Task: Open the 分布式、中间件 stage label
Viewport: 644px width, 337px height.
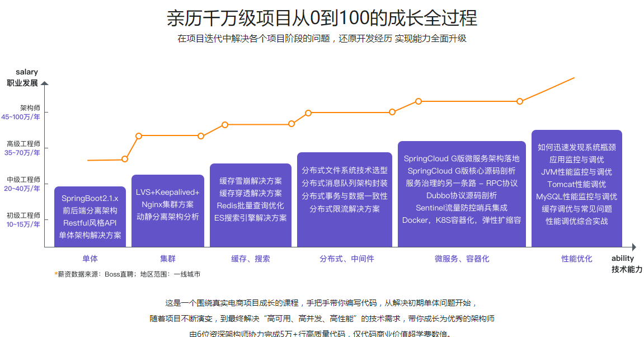Action: point(347,259)
